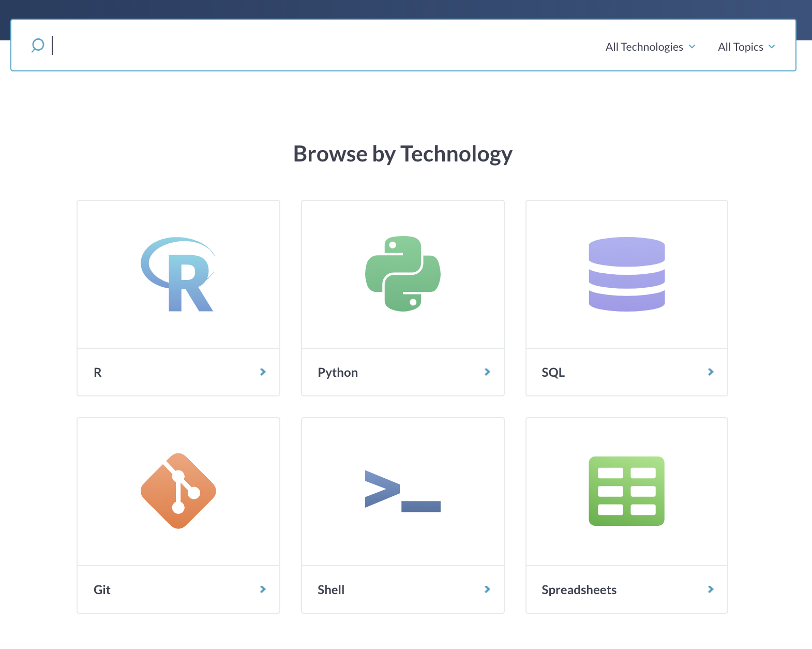Open the Git technology link
This screenshot has height=649, width=812.
[x=178, y=589]
